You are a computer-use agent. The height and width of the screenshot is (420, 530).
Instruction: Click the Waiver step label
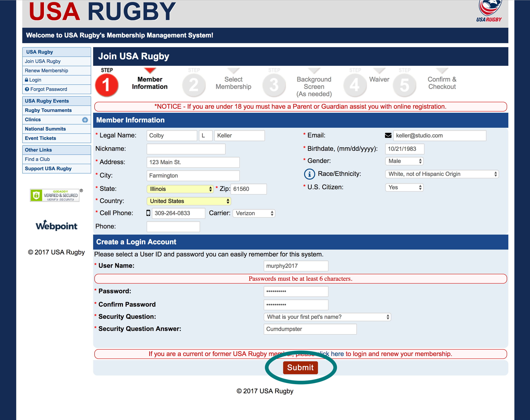(379, 79)
